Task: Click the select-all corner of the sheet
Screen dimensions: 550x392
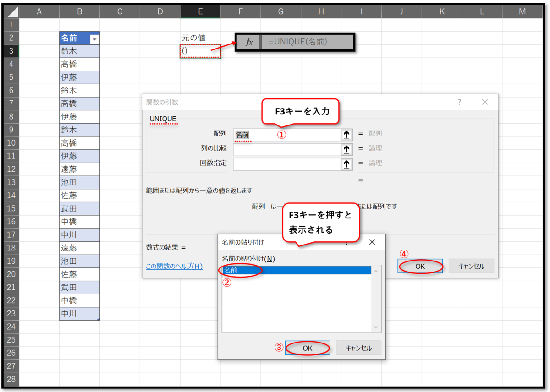Action: click(x=11, y=11)
